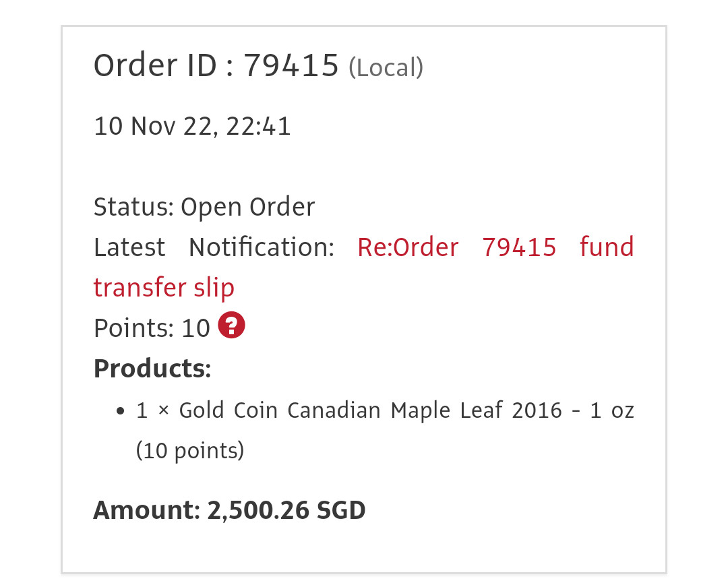Open the Re:Order 79415 fund transfer slip link
This screenshot has width=728, height=587.
click(x=495, y=247)
